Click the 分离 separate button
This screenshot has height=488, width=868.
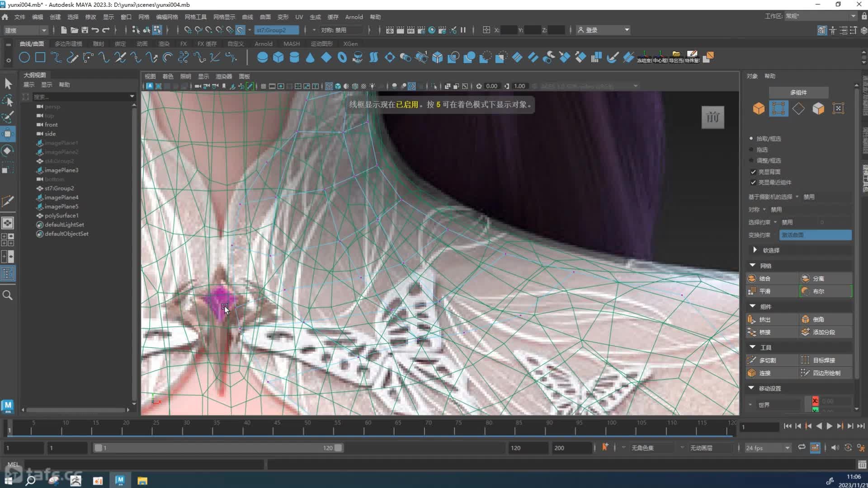[826, 278]
